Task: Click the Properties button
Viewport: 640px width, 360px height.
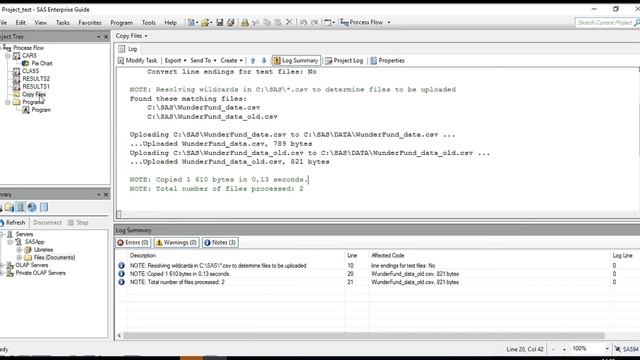Action: [x=387, y=60]
